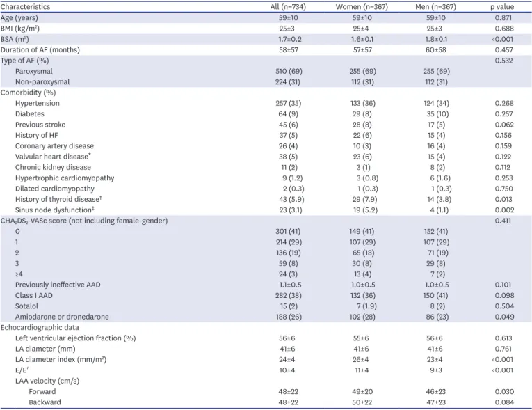Viewport: 532px width, 410px height.
Task: Select the 'Class I AAD' row label
Action: coord(33,296)
